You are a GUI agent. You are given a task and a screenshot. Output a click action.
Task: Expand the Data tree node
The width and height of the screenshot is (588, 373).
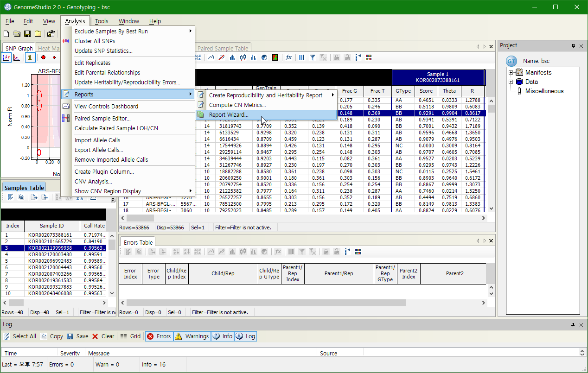[511, 82]
